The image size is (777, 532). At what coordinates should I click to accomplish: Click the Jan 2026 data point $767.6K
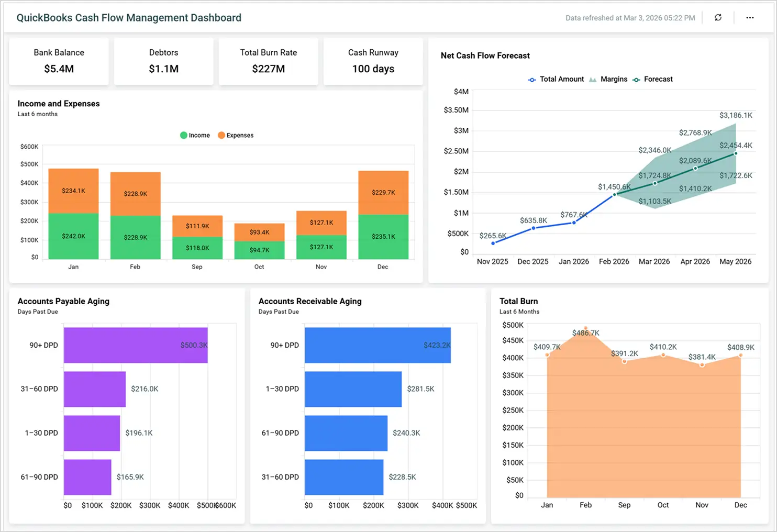tap(574, 223)
